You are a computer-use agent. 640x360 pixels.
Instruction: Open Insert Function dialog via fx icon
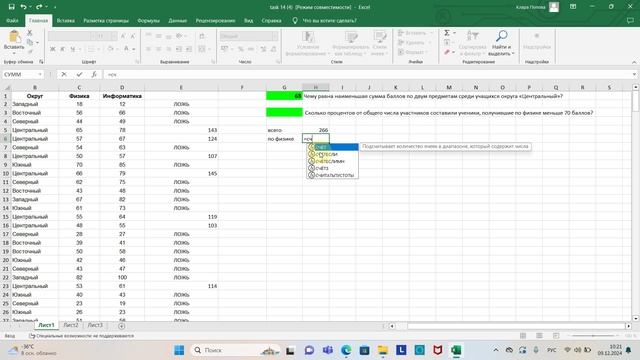(94, 74)
